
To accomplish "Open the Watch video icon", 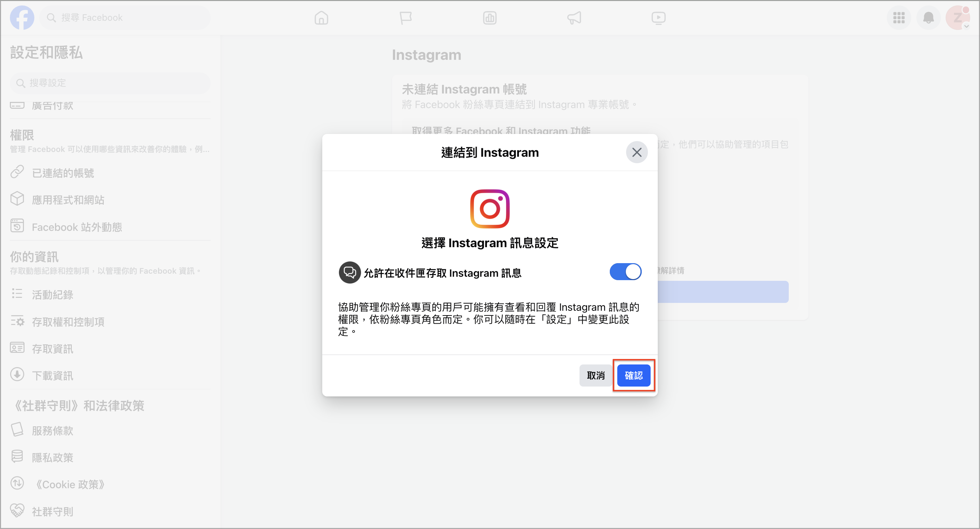I will click(658, 17).
